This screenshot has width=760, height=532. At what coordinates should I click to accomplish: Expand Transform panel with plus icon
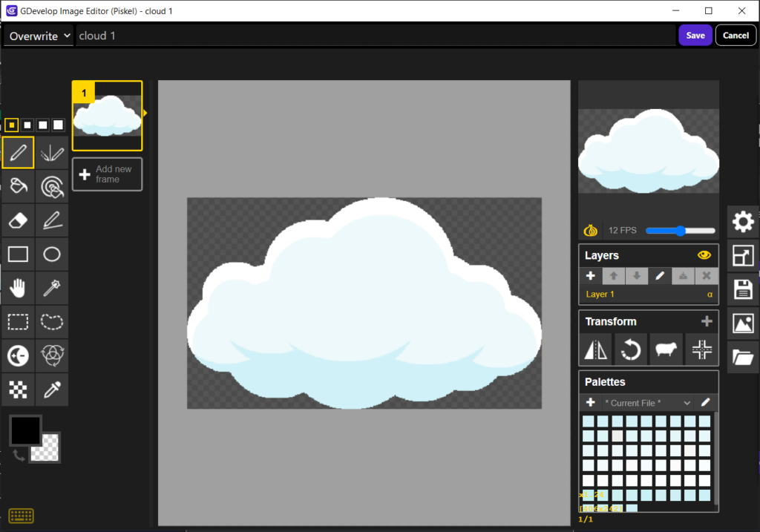(x=707, y=321)
